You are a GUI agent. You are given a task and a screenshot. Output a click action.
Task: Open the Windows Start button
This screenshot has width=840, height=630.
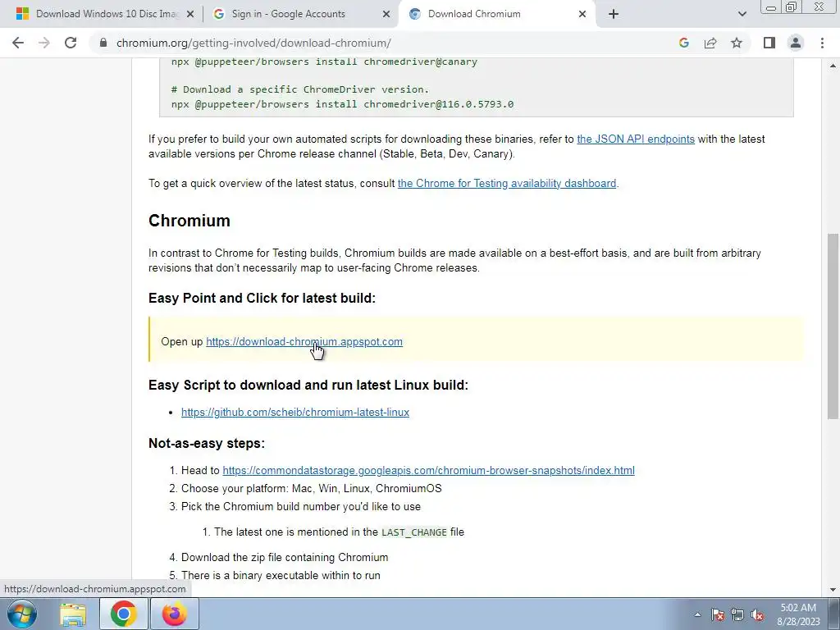(22, 614)
